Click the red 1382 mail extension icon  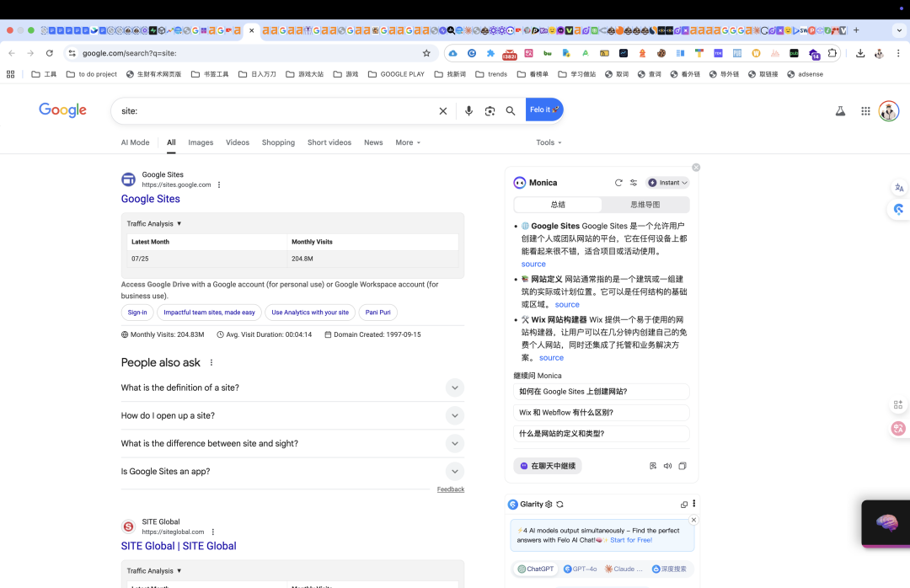click(x=510, y=53)
